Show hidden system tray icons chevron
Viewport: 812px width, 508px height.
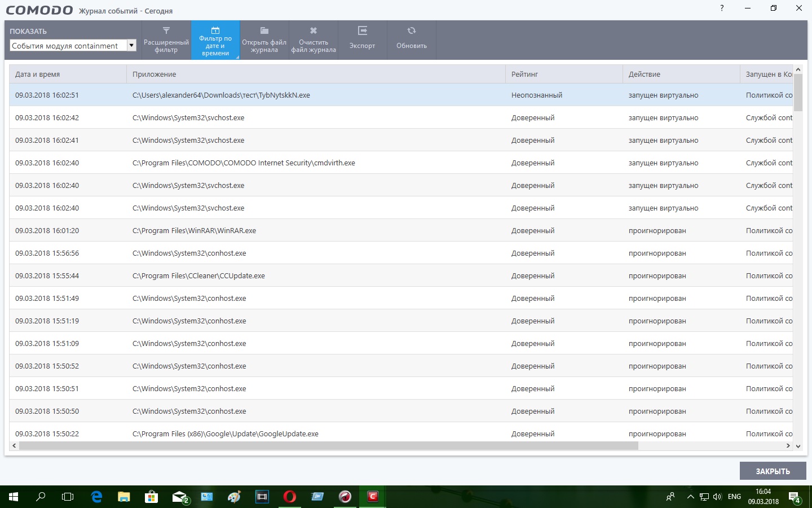coord(690,497)
